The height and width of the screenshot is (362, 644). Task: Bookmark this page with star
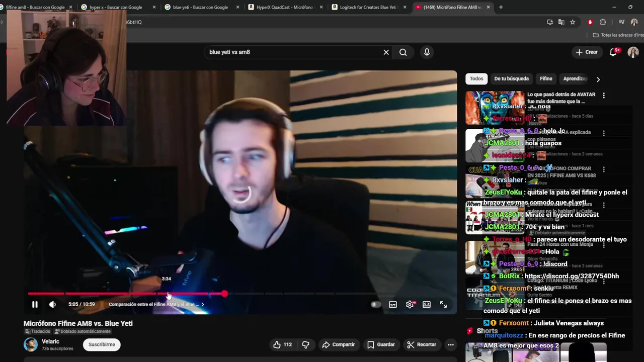coord(573,22)
